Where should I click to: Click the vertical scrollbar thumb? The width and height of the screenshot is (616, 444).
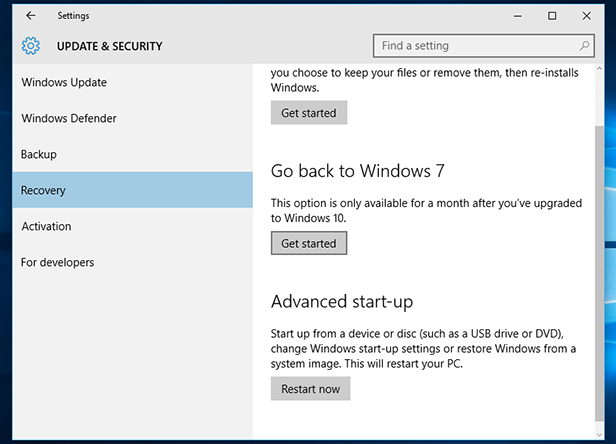coord(600,273)
